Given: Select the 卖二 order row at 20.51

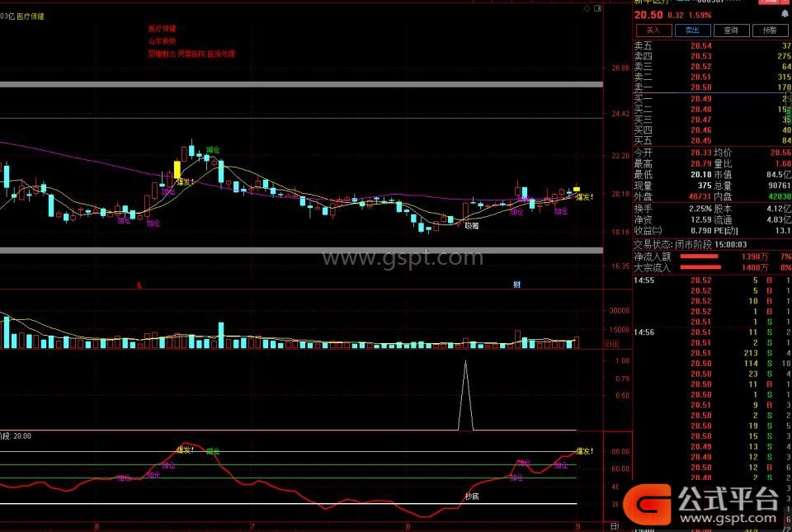Looking at the screenshot, I should (x=712, y=78).
